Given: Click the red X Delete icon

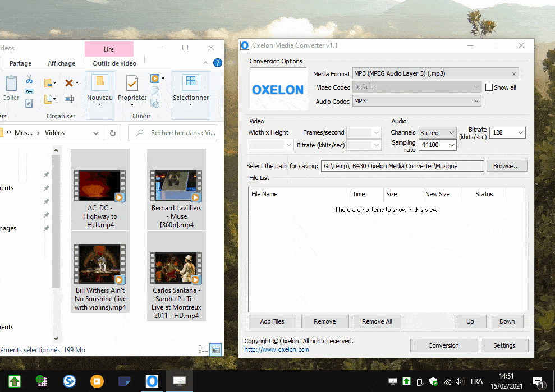Looking at the screenshot, I should (69, 83).
